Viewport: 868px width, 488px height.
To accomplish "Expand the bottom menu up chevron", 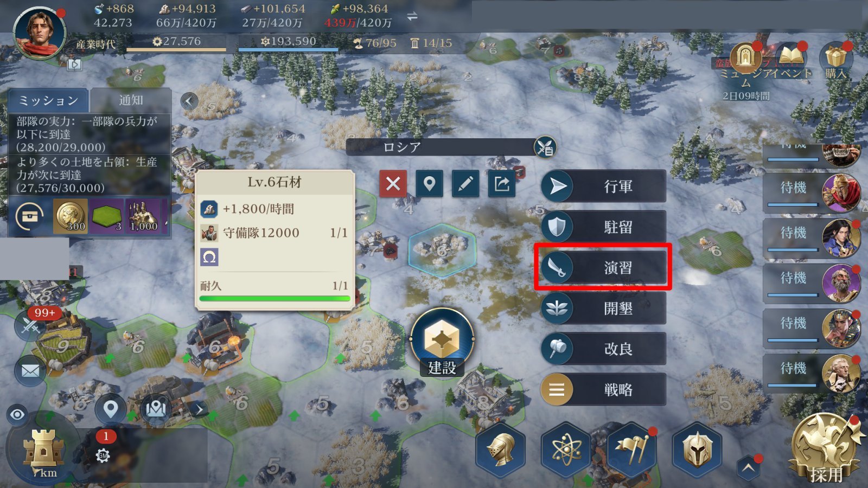I will (x=748, y=467).
